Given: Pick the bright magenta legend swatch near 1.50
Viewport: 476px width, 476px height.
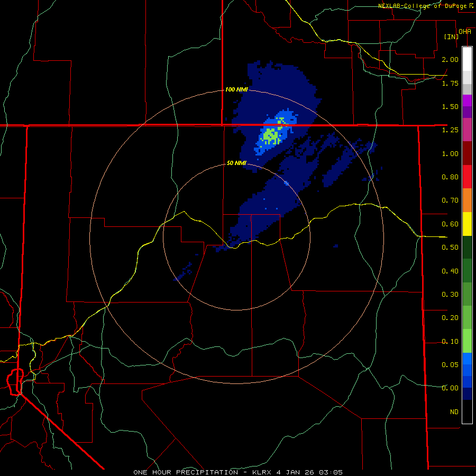Looking at the screenshot, I should (x=467, y=100).
